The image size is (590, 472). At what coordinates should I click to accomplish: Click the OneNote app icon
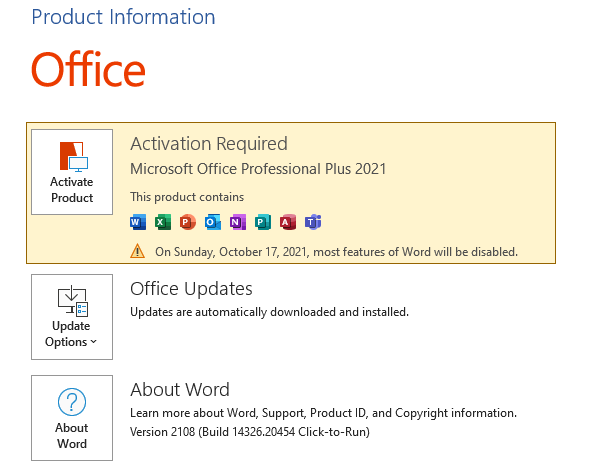[x=237, y=222]
